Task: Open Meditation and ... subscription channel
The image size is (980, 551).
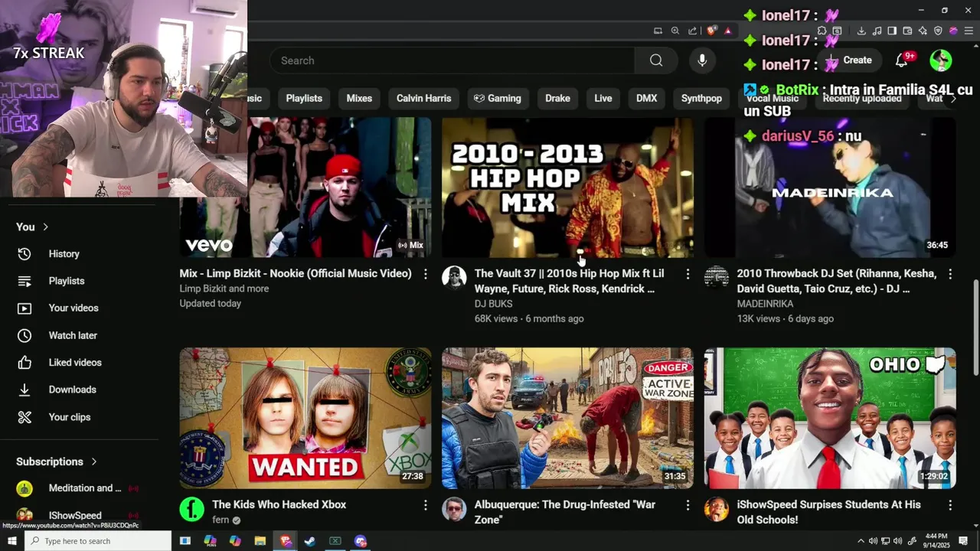Action: 84,488
